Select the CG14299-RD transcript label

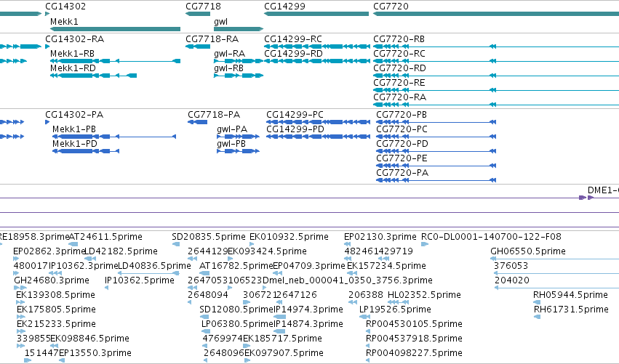[293, 54]
